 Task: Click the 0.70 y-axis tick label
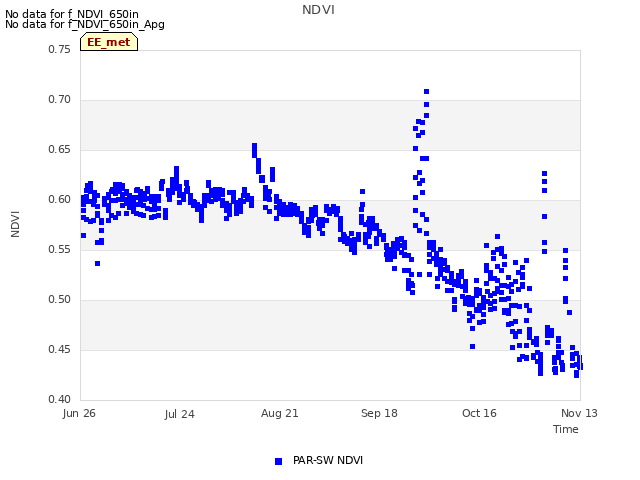point(60,100)
